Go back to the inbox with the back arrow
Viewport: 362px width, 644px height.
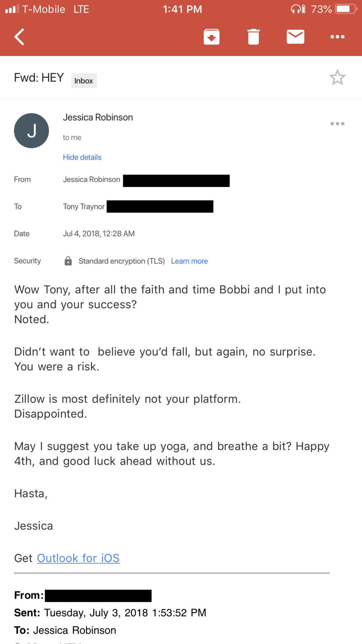[19, 37]
